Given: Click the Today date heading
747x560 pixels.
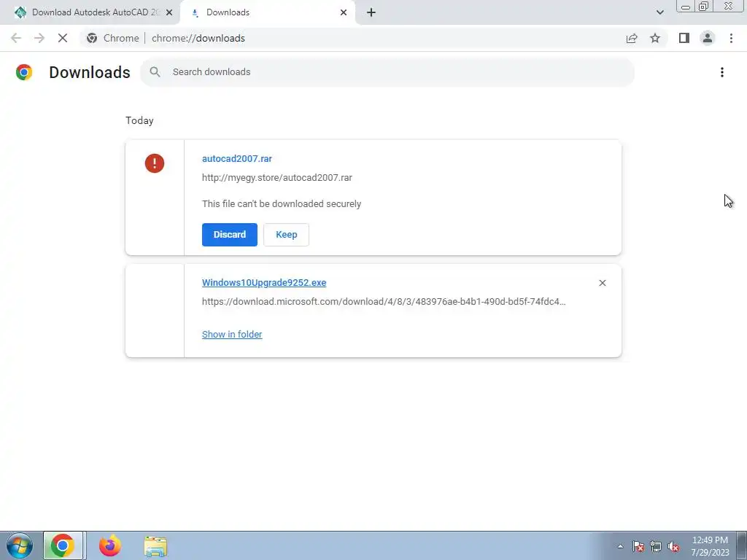Looking at the screenshot, I should (x=139, y=120).
